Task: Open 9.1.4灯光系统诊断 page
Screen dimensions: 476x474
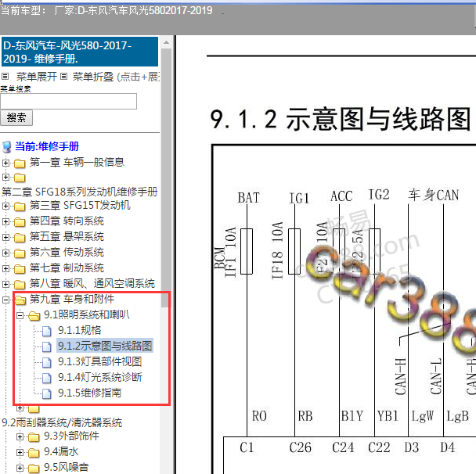Action: (100, 378)
